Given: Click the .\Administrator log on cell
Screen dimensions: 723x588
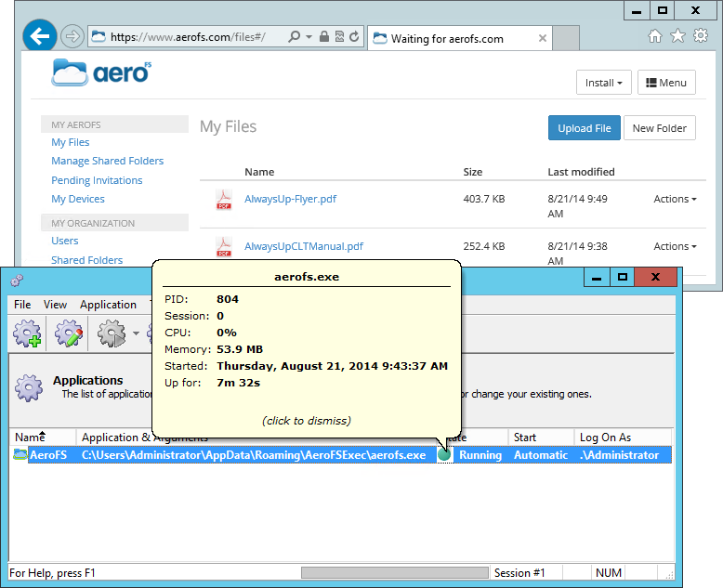Looking at the screenshot, I should coord(619,455).
